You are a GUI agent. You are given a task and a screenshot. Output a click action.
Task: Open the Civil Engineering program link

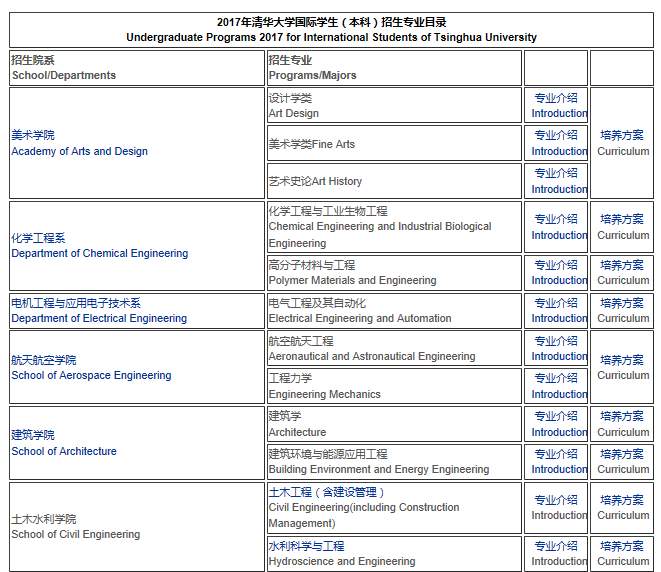click(327, 492)
